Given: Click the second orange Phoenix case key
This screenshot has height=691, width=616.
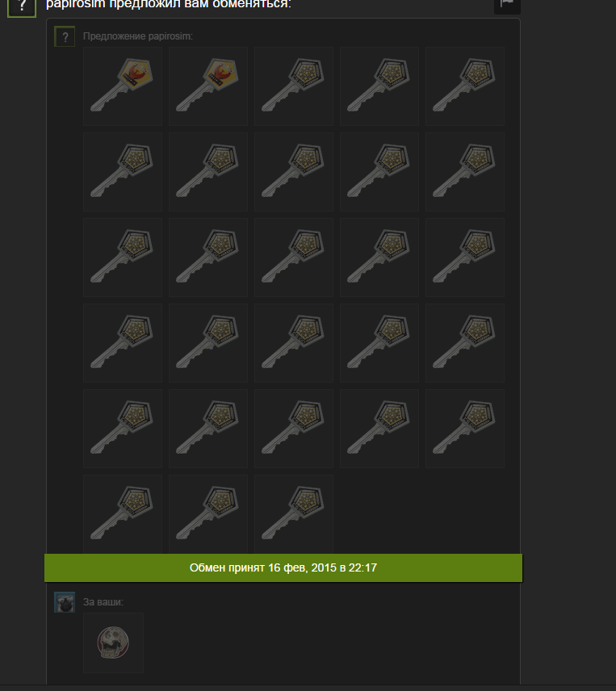Looking at the screenshot, I should 208,86.
